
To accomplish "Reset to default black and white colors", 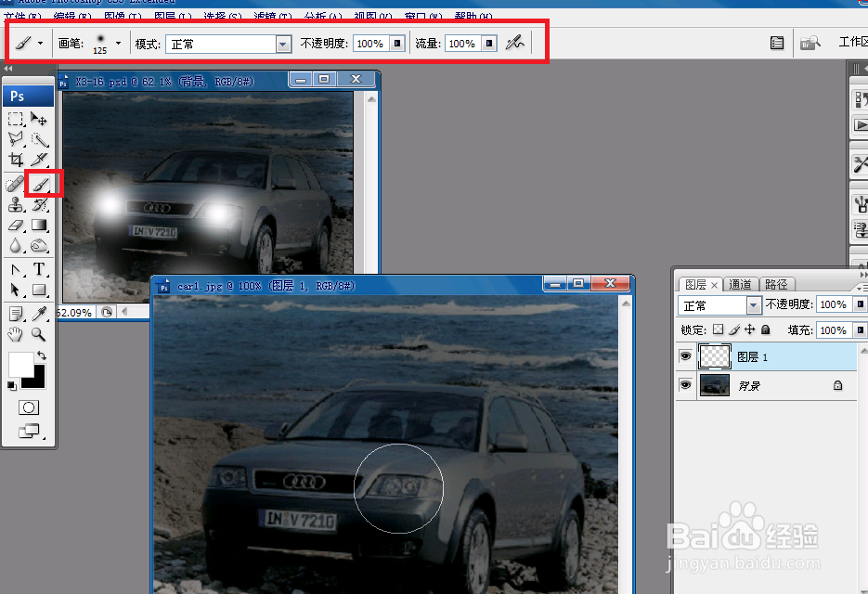I will coord(12,385).
